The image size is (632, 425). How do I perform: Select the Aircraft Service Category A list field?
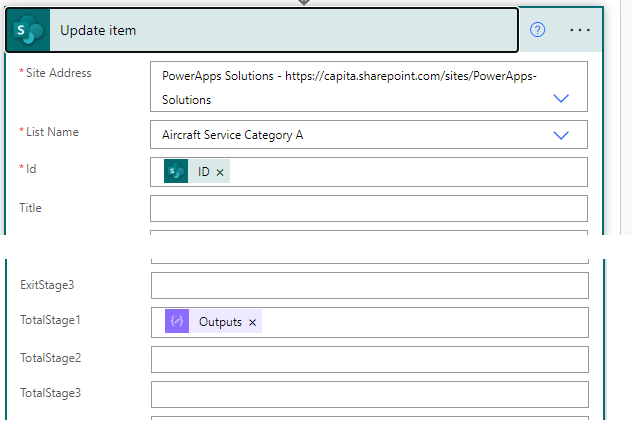pos(368,135)
